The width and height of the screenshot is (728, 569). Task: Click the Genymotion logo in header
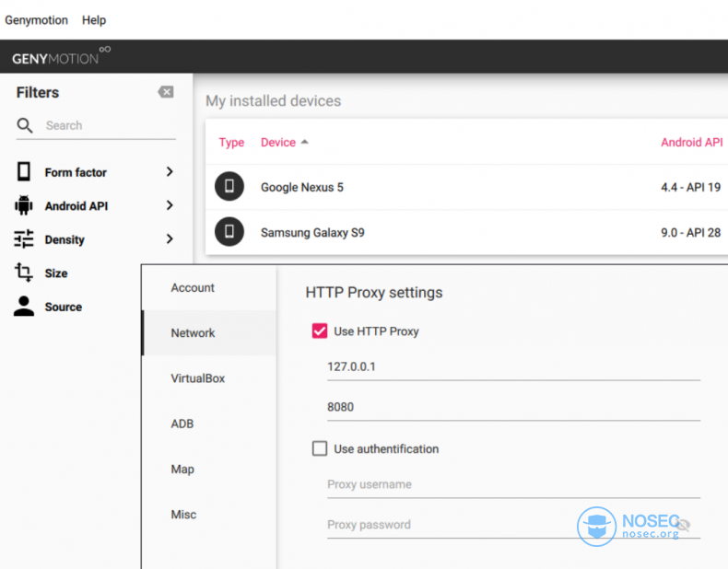click(61, 56)
